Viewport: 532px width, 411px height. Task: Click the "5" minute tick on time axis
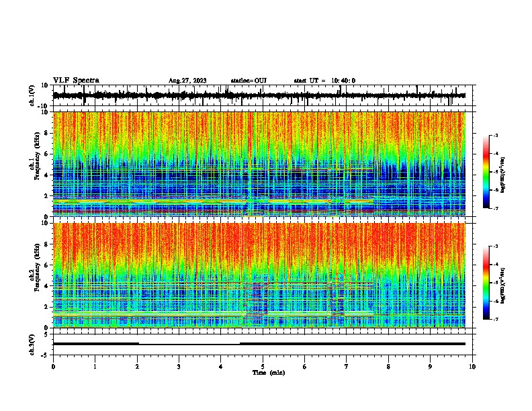coord(263,367)
